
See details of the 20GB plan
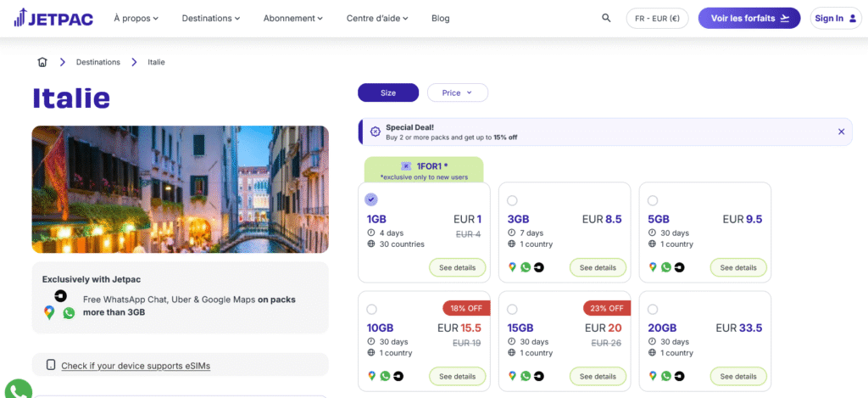pos(738,376)
